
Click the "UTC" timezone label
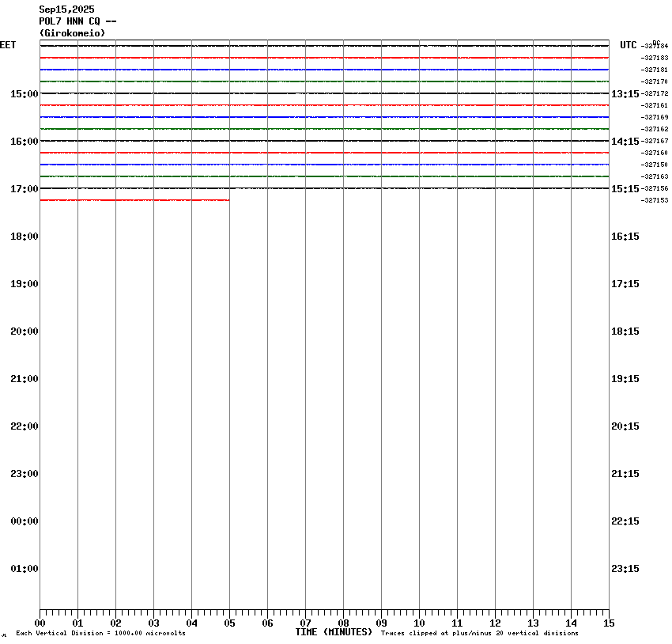click(629, 45)
